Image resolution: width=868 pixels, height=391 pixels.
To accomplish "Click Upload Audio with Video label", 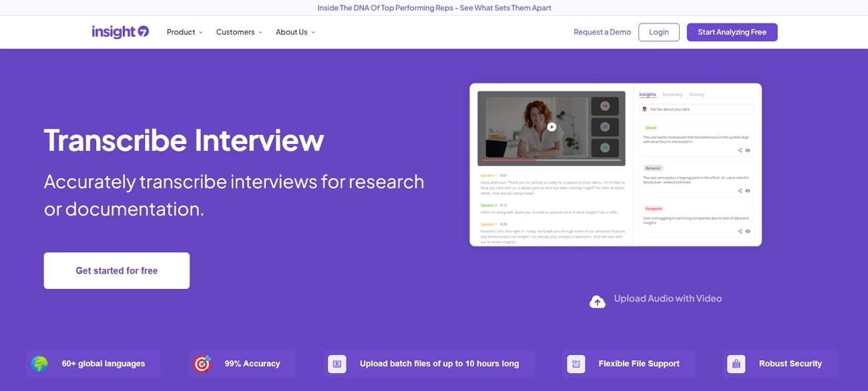I will (x=668, y=298).
